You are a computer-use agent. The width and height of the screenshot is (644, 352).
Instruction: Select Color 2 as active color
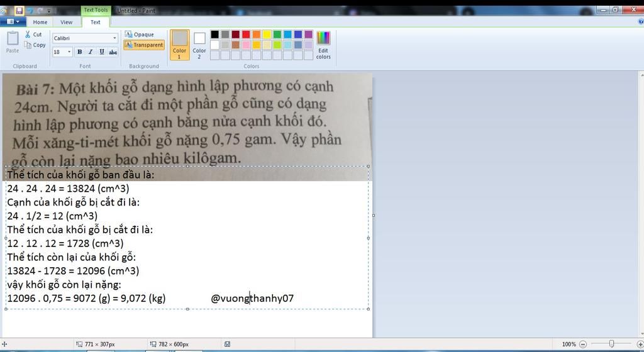(x=199, y=45)
